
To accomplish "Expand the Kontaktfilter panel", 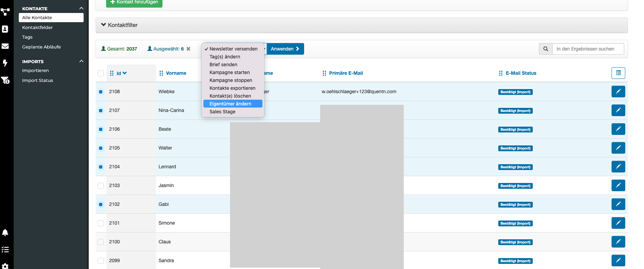I will (119, 25).
